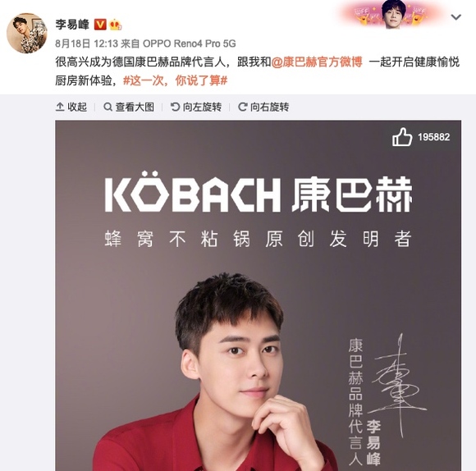
Task: Click the username 李易峰
Action: [x=72, y=25]
